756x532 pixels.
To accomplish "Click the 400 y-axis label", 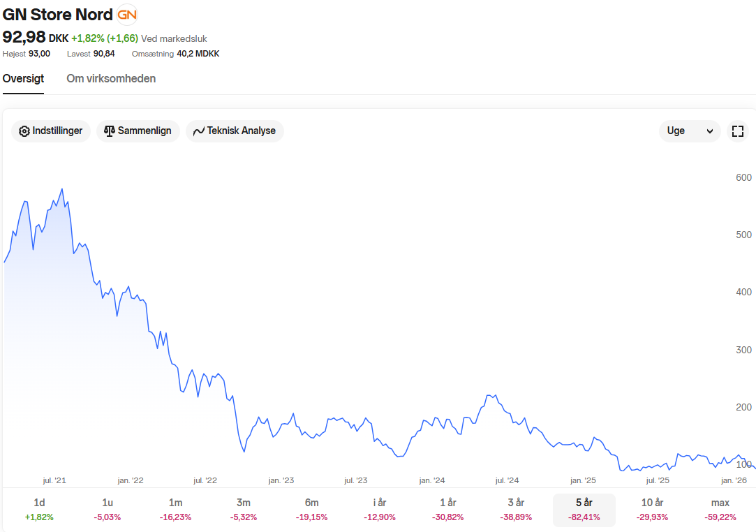I will click(x=743, y=293).
